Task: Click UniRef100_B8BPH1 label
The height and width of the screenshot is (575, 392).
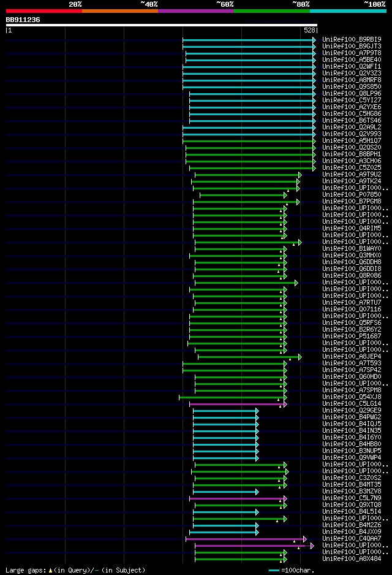Action: click(x=352, y=154)
